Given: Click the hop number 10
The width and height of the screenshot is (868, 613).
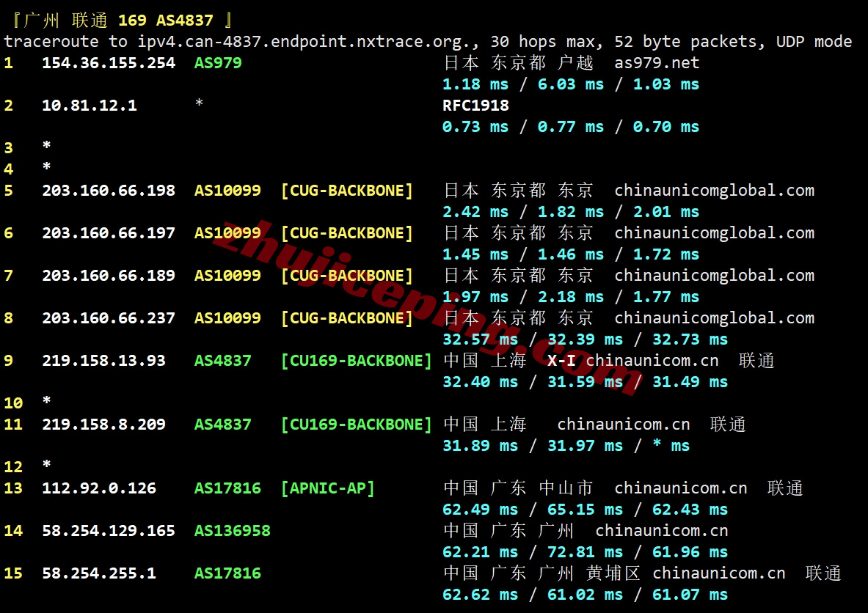Looking at the screenshot, I should pos(13,403).
